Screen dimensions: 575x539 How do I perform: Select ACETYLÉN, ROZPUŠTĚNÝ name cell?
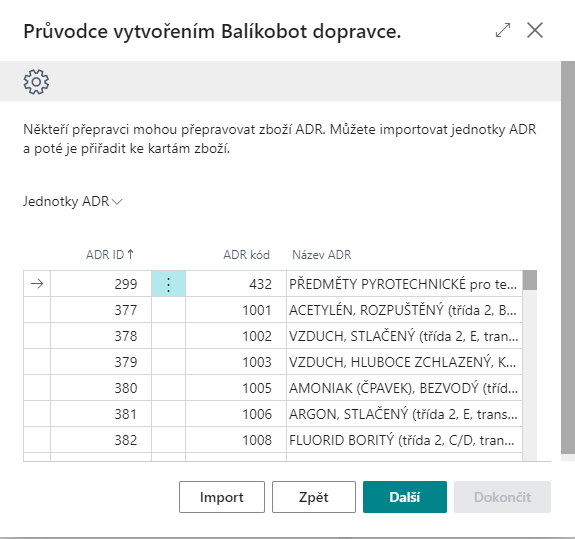404,310
